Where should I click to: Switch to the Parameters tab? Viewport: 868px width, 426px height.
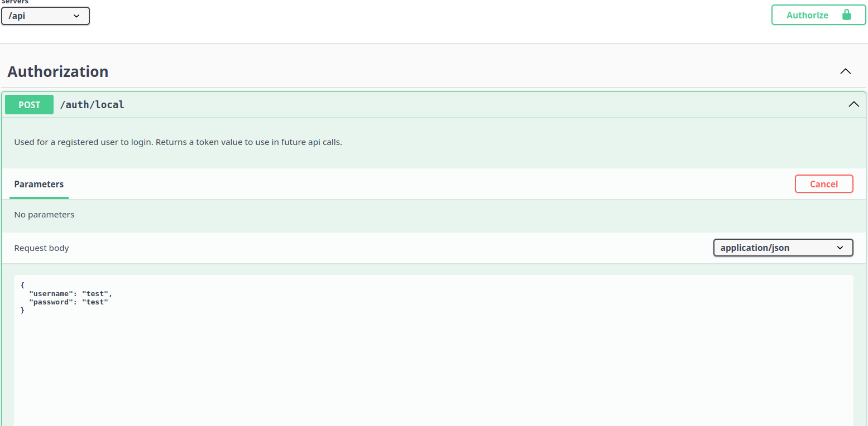pos(39,184)
